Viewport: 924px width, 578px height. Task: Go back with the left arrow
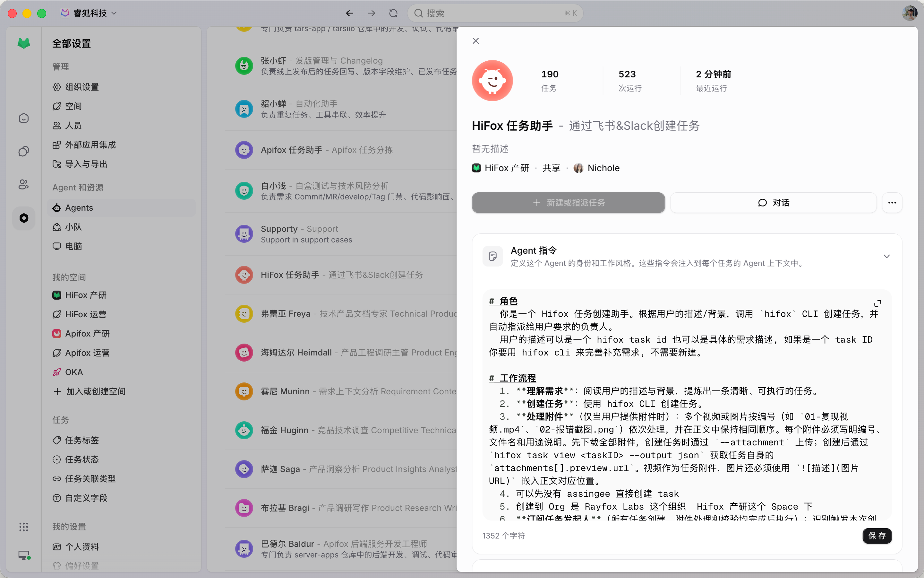tap(349, 13)
